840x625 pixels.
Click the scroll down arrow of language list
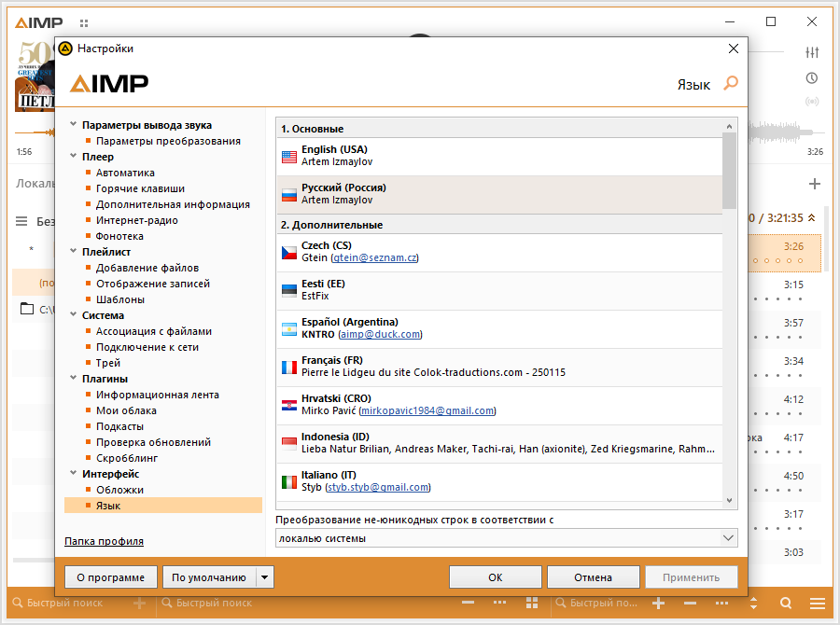(729, 500)
